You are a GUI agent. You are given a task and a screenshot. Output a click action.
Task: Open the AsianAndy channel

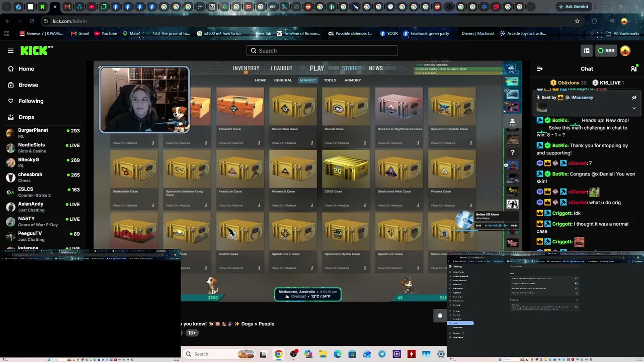click(x=43, y=207)
